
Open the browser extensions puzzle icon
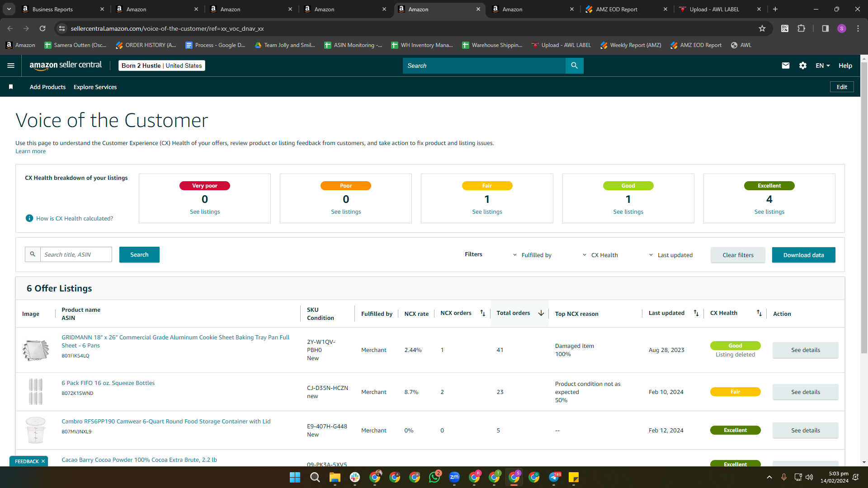[801, 28]
